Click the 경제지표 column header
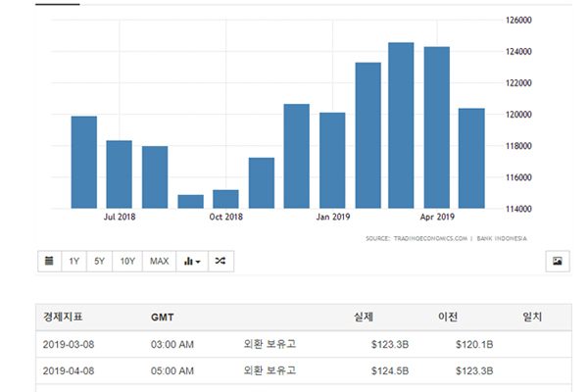The height and width of the screenshot is (392, 588). coord(64,318)
